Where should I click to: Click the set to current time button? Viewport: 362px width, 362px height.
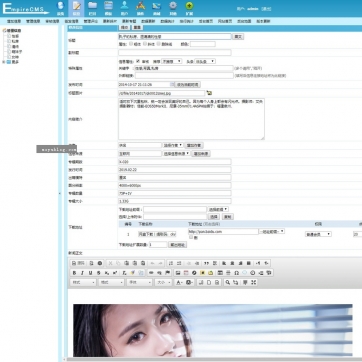pos(188,85)
